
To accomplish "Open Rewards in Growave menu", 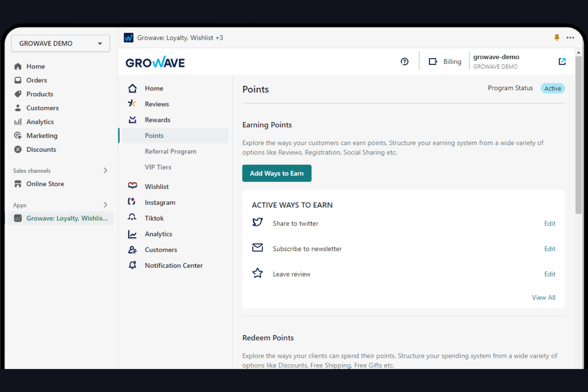I will (x=158, y=120).
